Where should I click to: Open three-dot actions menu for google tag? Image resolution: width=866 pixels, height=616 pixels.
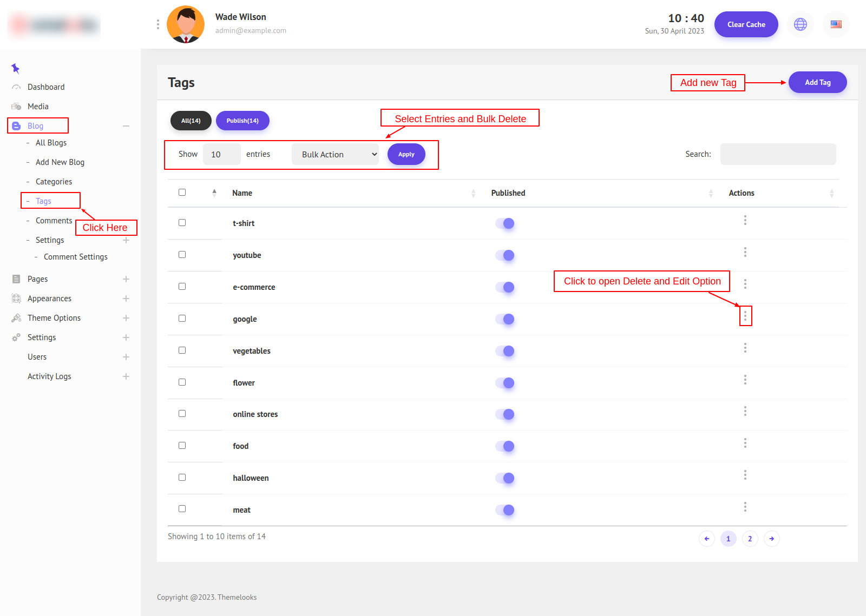745,316
